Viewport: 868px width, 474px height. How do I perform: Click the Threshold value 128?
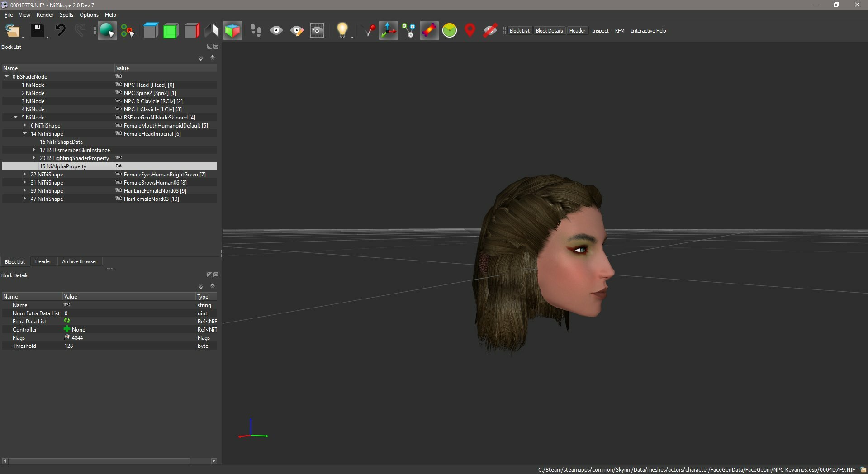pyautogui.click(x=69, y=346)
